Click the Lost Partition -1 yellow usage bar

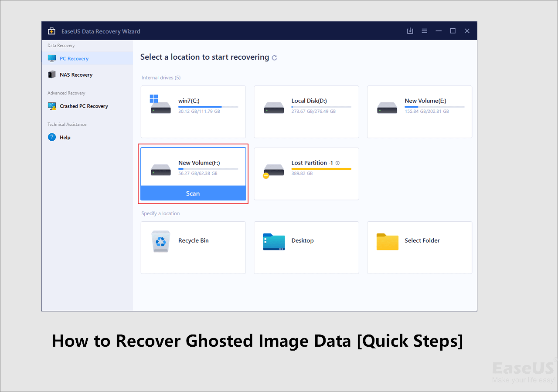[x=321, y=169]
